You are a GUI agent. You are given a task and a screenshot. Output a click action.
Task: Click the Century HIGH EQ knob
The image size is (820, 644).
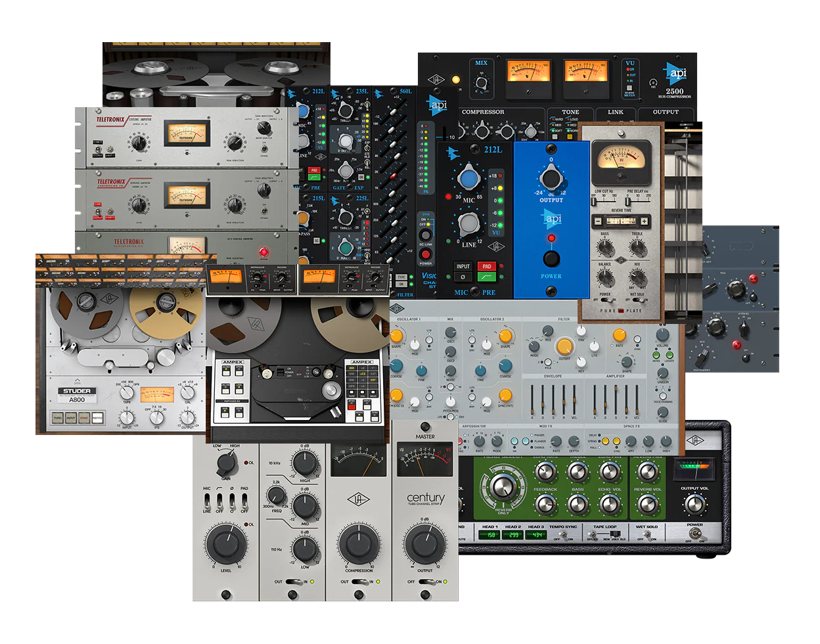tap(306, 464)
